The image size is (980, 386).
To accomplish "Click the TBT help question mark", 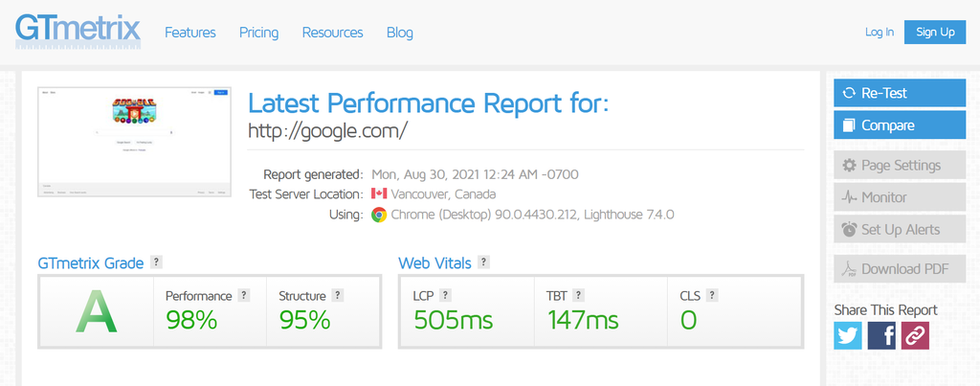I will click(x=578, y=296).
